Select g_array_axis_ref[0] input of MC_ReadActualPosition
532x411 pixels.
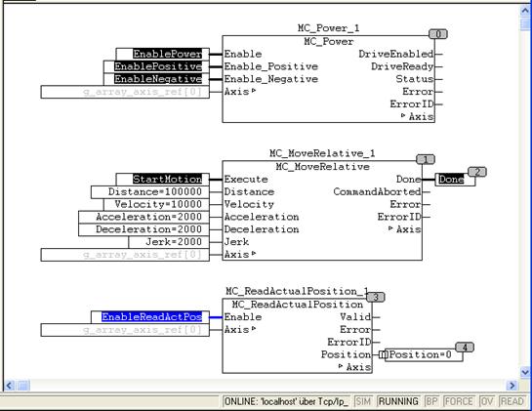click(125, 330)
